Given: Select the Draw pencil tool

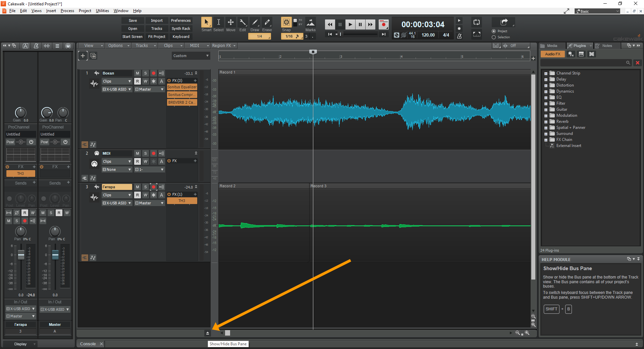Looking at the screenshot, I should point(255,22).
